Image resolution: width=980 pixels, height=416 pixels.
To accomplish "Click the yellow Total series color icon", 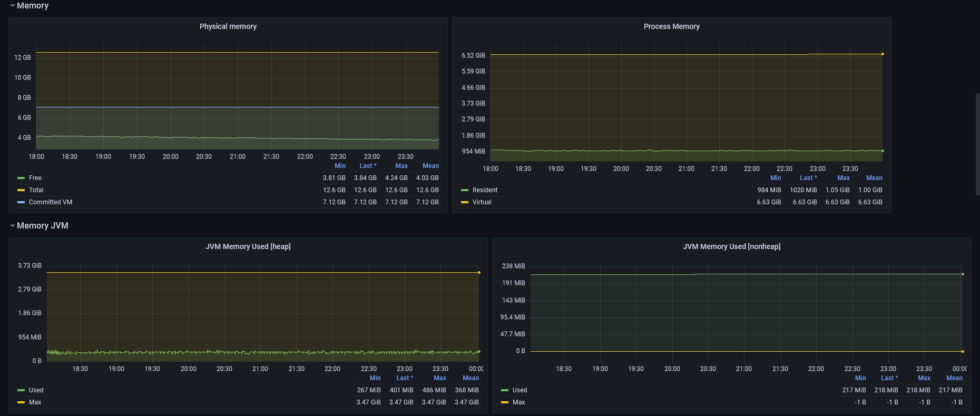I will pyautogui.click(x=21, y=190).
